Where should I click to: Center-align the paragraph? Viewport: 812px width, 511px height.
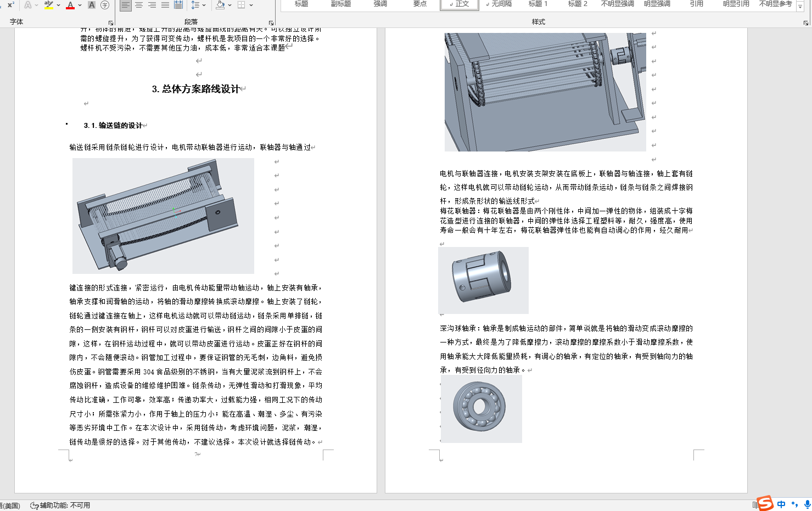point(139,5)
